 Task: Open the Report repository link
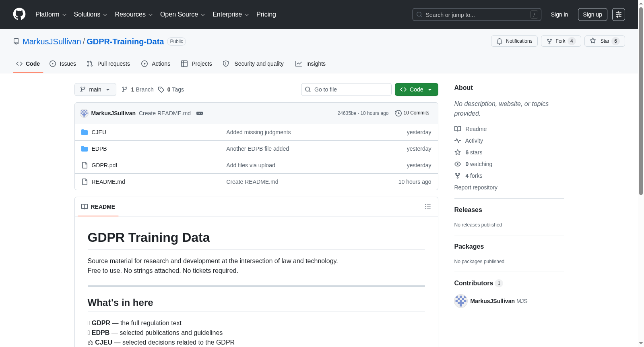[x=476, y=187]
